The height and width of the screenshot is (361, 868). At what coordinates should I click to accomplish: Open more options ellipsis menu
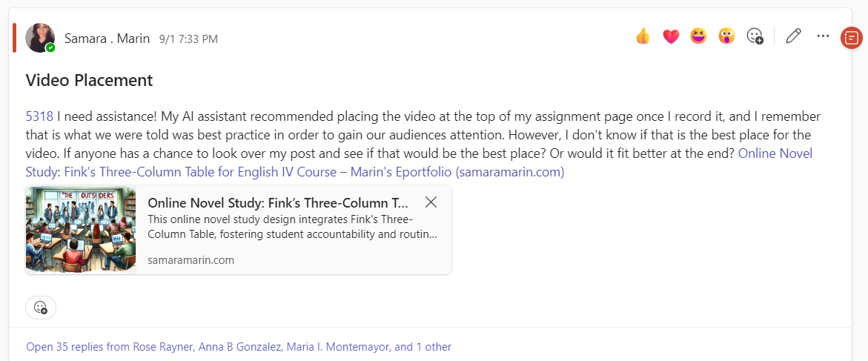(823, 36)
